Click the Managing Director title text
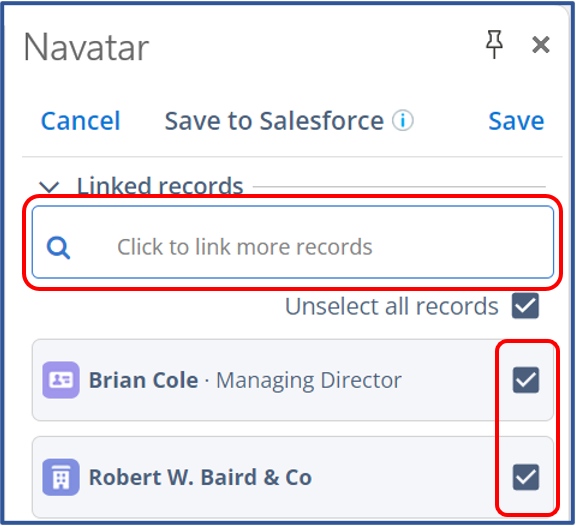The height and width of the screenshot is (526, 576). click(309, 381)
